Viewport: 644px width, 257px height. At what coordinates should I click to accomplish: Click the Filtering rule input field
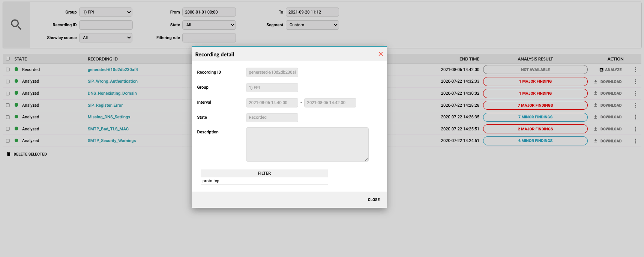[209, 38]
